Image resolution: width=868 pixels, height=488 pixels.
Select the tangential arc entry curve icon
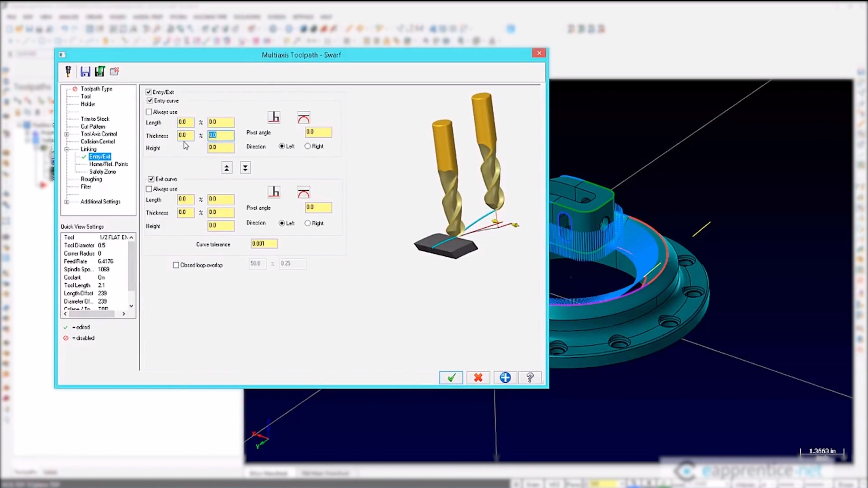click(x=303, y=117)
